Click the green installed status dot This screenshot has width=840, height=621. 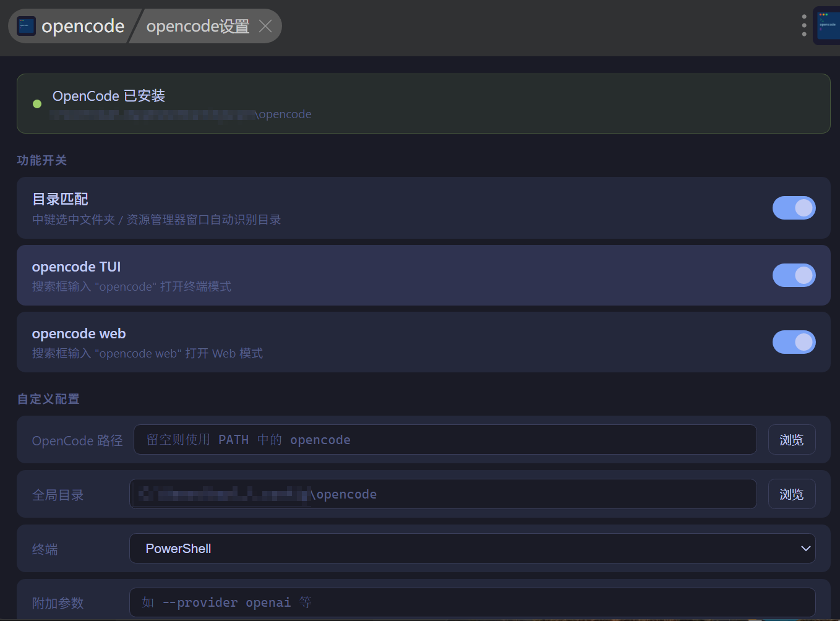pyautogui.click(x=37, y=104)
